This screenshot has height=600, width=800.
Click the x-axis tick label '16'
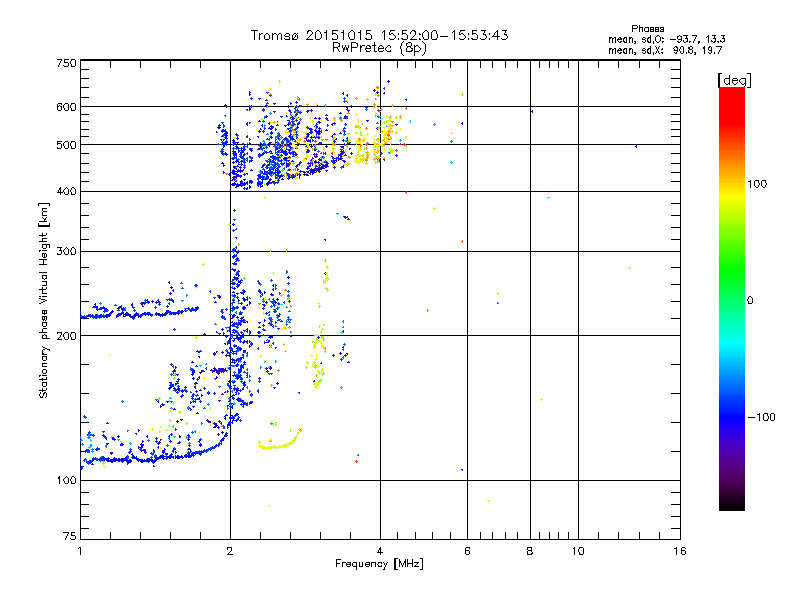[680, 551]
